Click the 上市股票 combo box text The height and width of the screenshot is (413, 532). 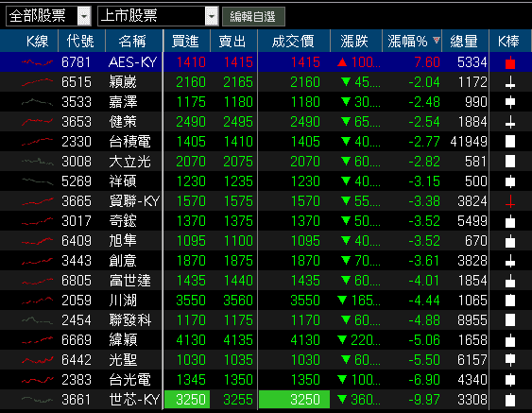point(129,16)
